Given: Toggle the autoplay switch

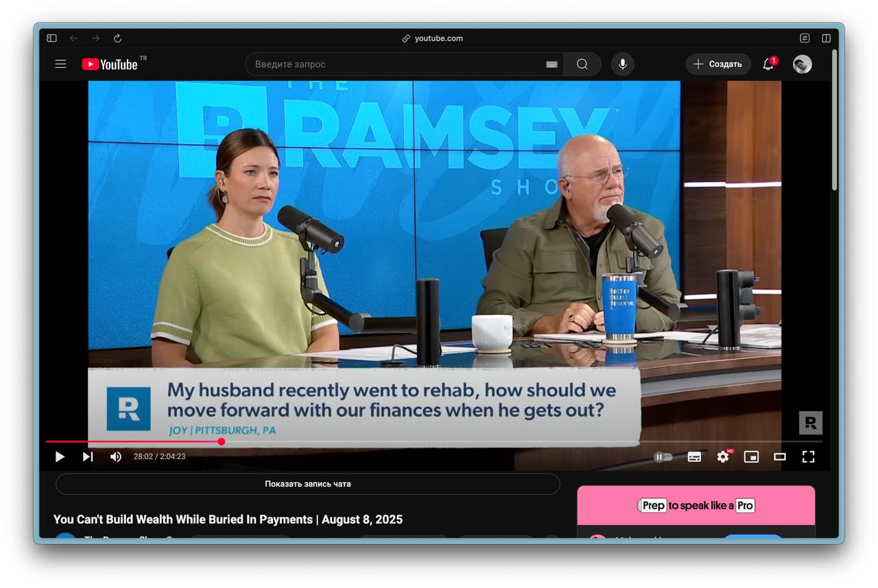Looking at the screenshot, I should coord(663,456).
